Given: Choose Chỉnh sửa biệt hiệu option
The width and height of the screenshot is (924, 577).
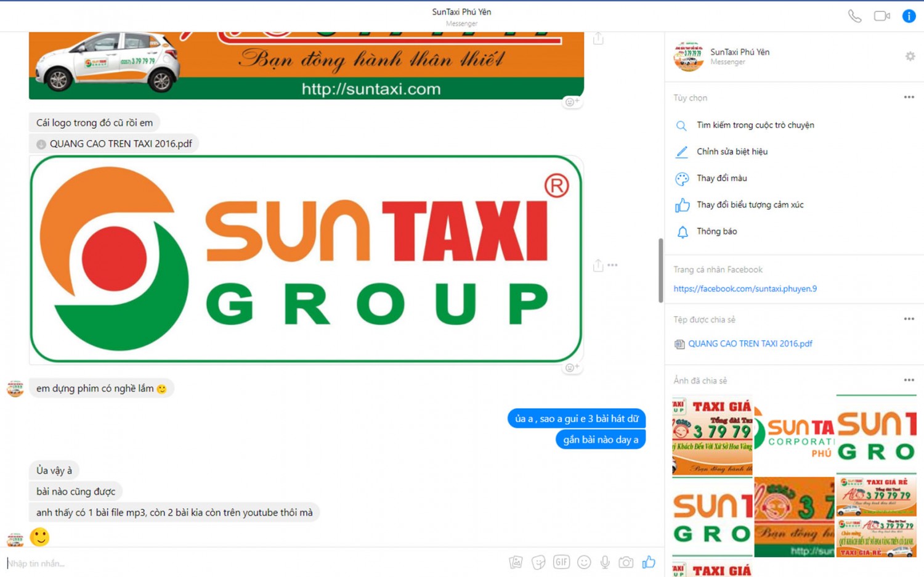Looking at the screenshot, I should point(732,152).
